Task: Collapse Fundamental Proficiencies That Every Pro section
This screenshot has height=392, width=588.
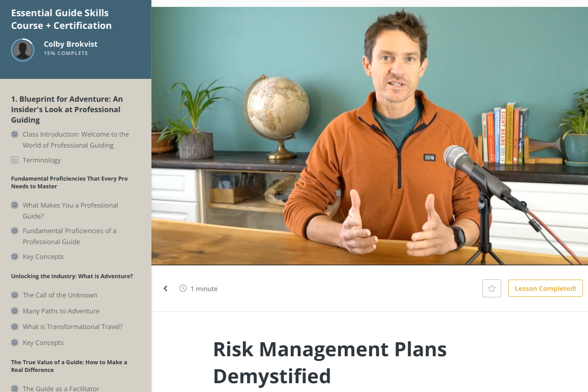Action: coord(69,182)
